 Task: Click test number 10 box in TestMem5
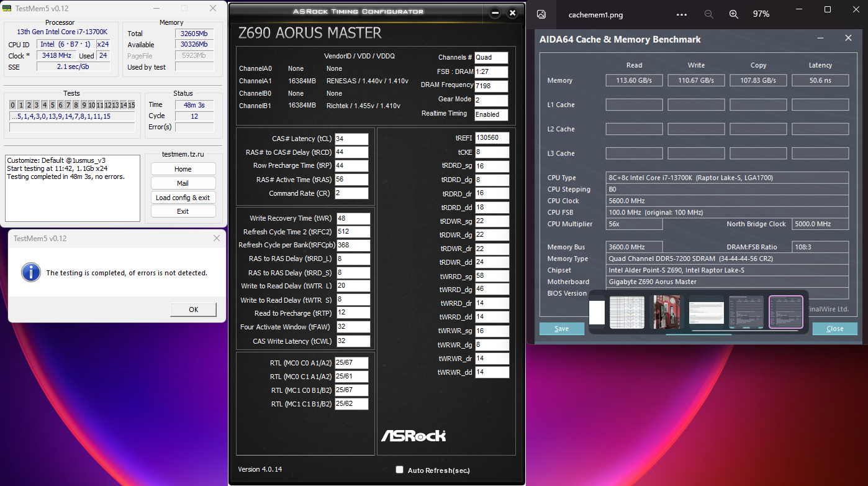pyautogui.click(x=92, y=105)
